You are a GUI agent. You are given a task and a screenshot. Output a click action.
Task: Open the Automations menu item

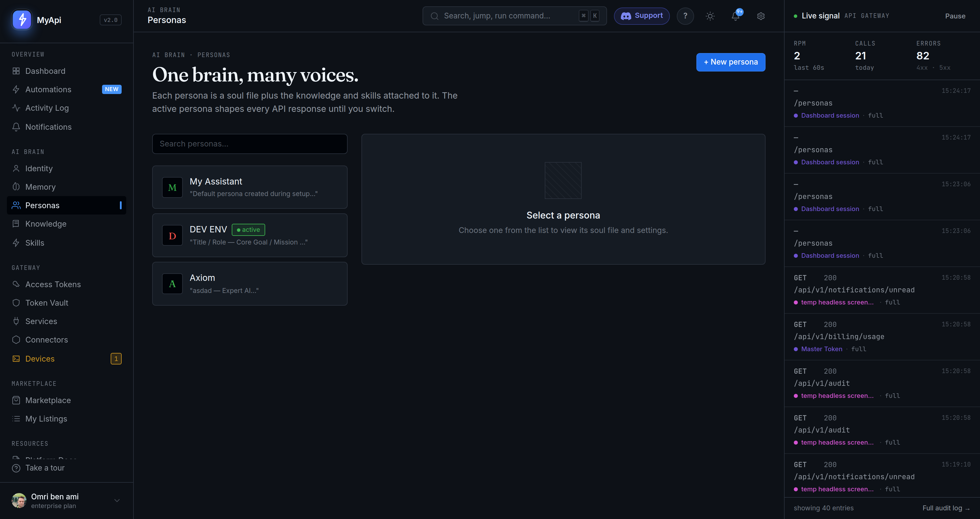coord(67,89)
